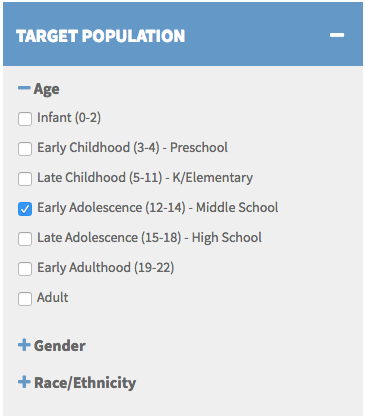Click the Target Population header title
Viewport: 366px width, 419px height.
(x=100, y=36)
